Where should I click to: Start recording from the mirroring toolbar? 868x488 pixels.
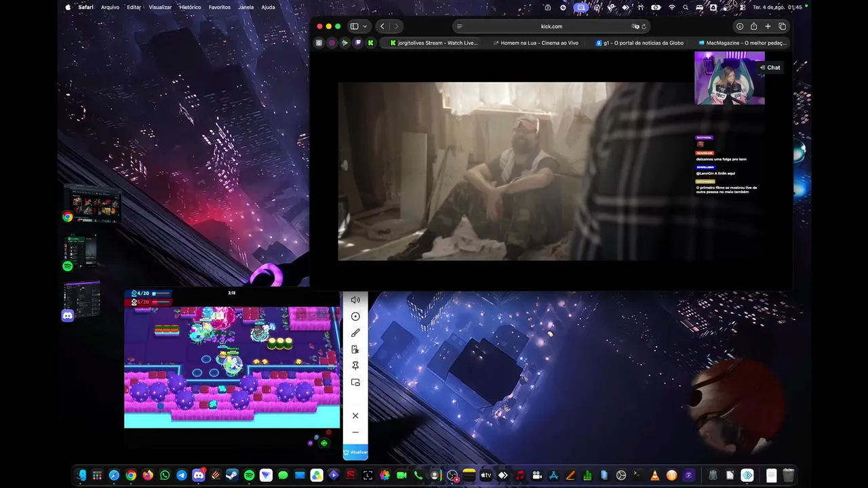pos(355,317)
